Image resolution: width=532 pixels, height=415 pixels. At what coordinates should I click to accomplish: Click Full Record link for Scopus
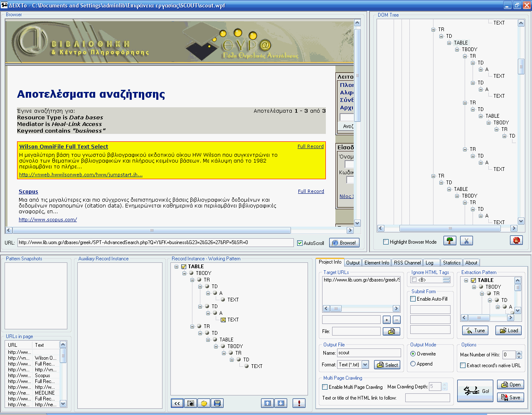[x=311, y=191]
